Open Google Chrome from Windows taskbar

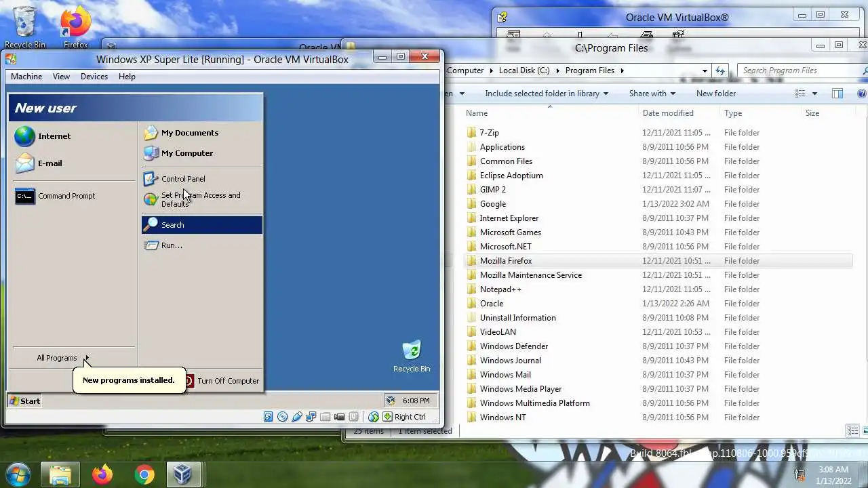pos(144,474)
